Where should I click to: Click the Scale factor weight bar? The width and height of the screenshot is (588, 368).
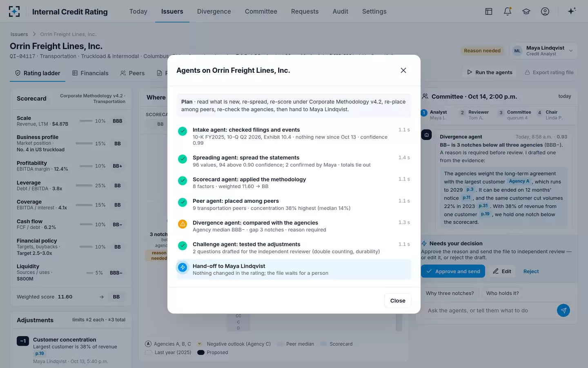click(x=86, y=121)
